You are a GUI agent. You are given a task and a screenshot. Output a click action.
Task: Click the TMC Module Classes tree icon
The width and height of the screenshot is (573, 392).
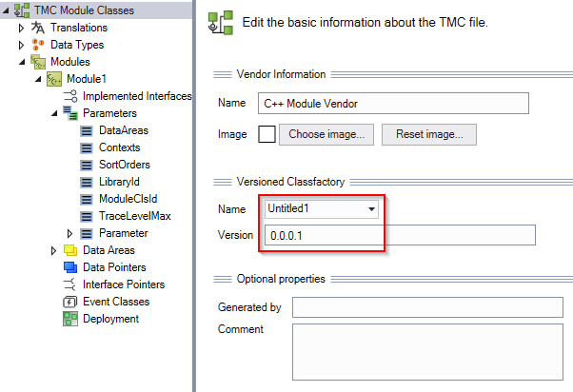[22, 10]
